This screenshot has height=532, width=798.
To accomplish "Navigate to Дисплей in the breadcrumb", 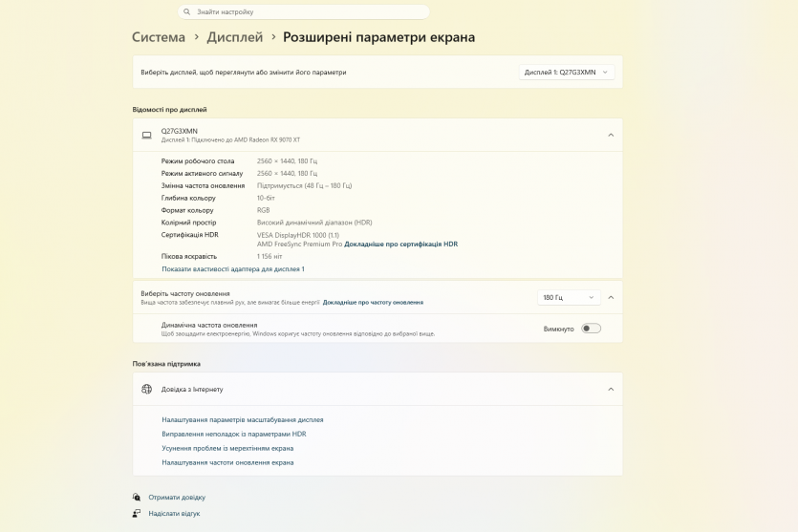I will tap(234, 37).
